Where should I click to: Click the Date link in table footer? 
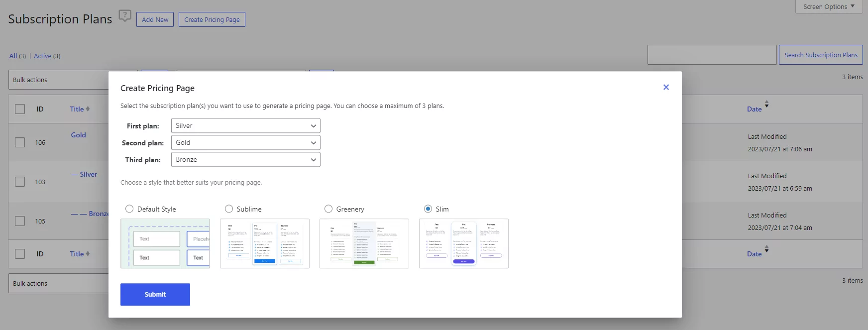click(x=755, y=254)
